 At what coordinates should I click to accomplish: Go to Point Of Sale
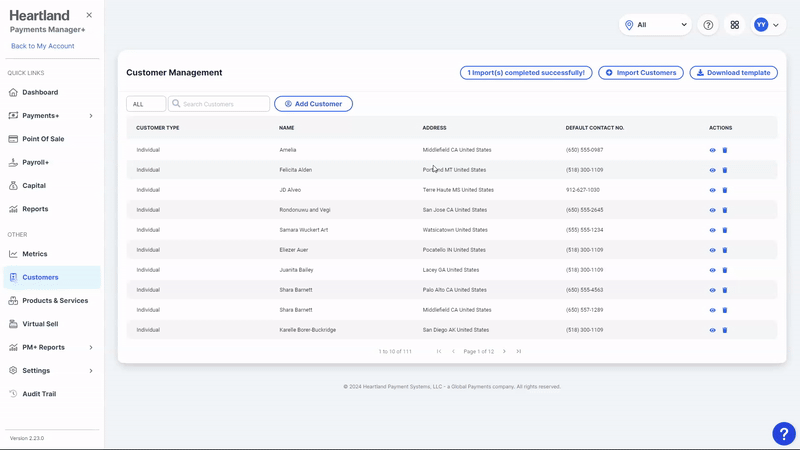point(43,139)
